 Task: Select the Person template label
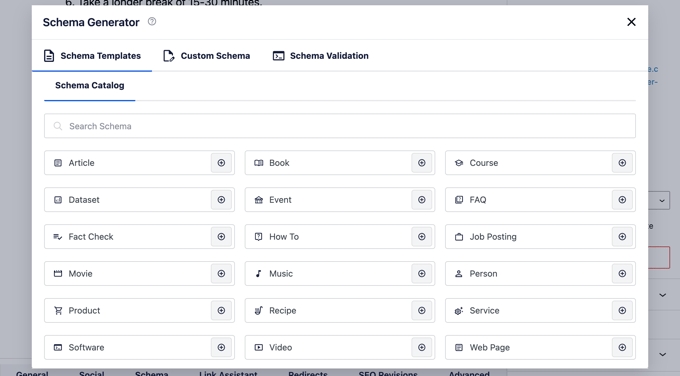click(x=484, y=274)
